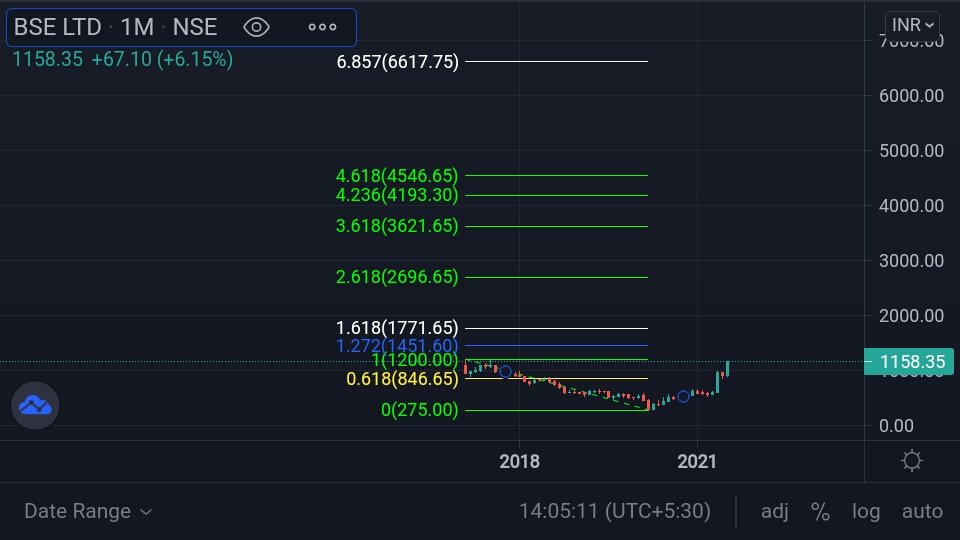
Task: Click the 2021 label on time axis
Action: click(697, 462)
